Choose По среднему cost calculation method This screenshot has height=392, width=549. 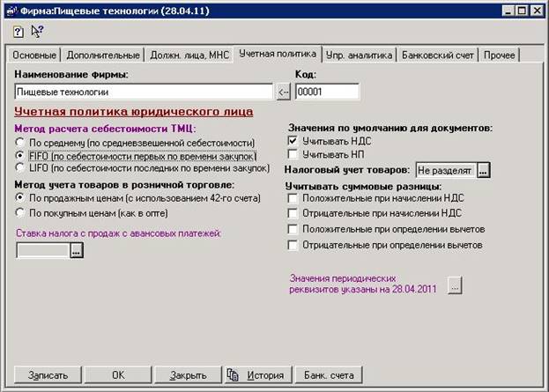pos(21,142)
